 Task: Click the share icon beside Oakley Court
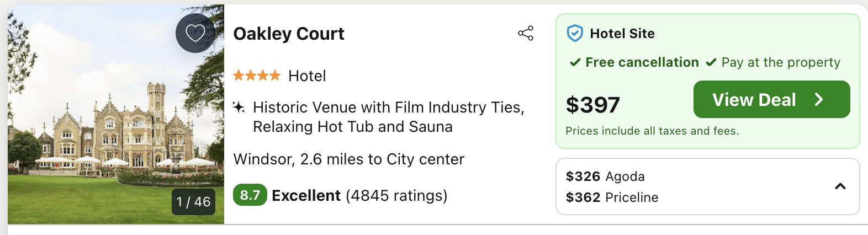tap(526, 33)
